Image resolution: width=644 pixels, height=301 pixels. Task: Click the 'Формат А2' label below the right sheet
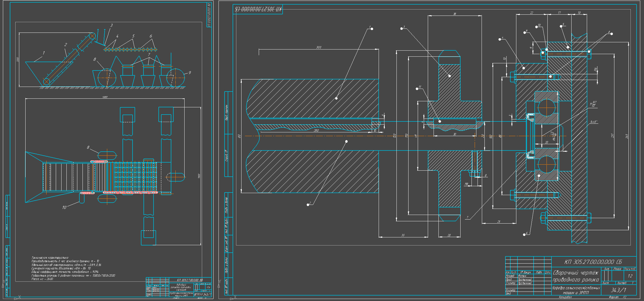617,297
